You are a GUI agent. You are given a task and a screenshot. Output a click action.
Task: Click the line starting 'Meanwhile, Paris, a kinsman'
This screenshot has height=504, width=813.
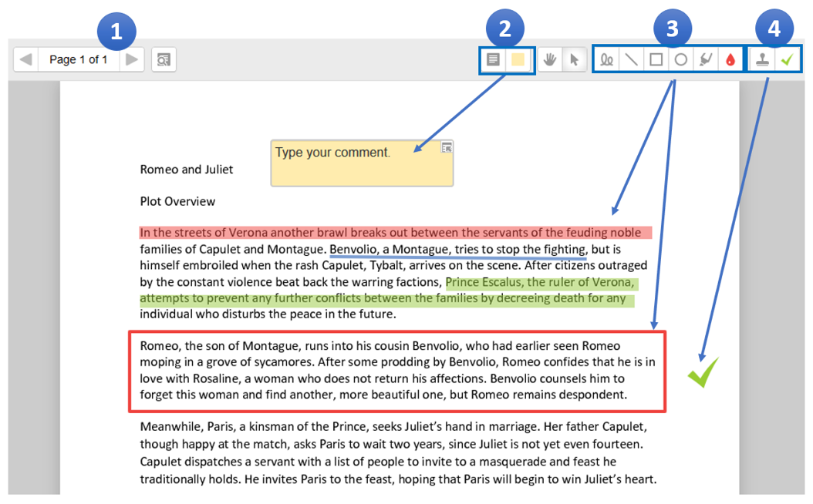point(393,427)
